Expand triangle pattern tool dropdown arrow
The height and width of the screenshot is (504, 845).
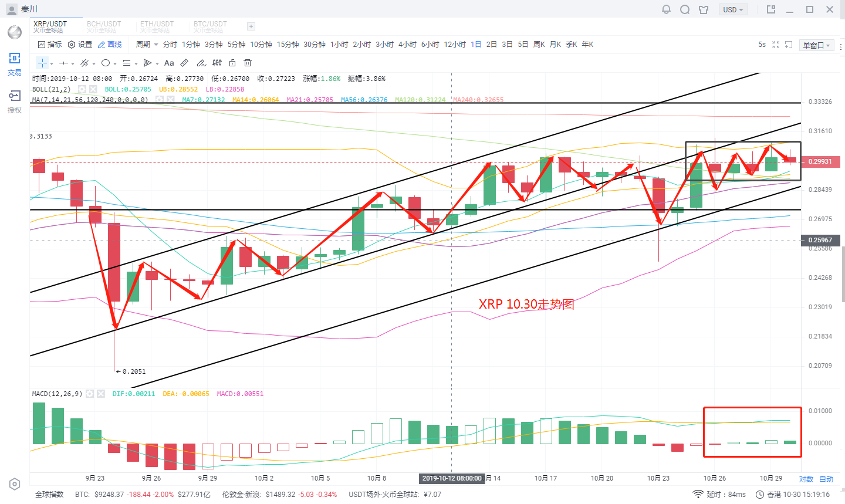pyautogui.click(x=157, y=63)
